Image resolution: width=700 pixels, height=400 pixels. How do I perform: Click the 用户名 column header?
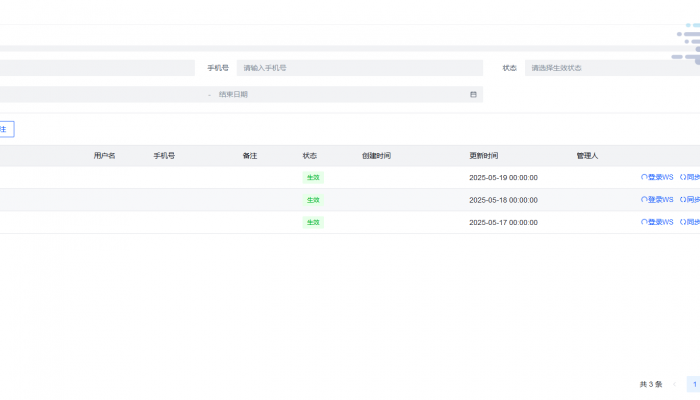pyautogui.click(x=104, y=156)
